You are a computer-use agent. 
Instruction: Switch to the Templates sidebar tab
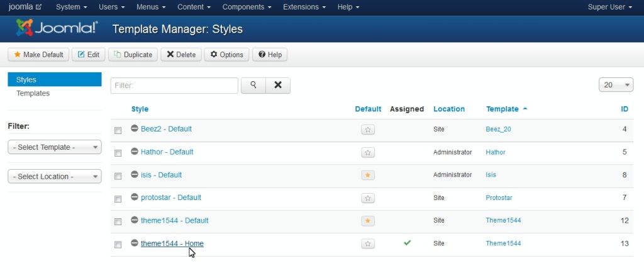[33, 93]
